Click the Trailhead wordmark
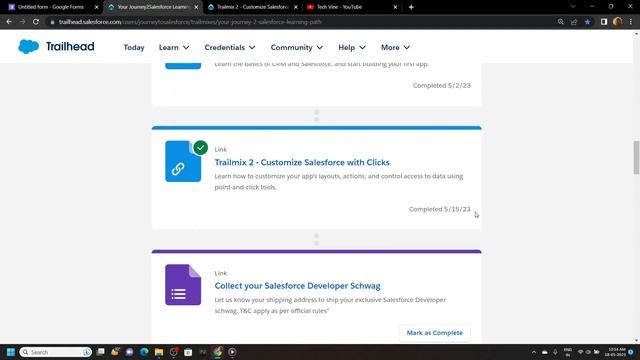The image size is (640, 360). [x=70, y=47]
